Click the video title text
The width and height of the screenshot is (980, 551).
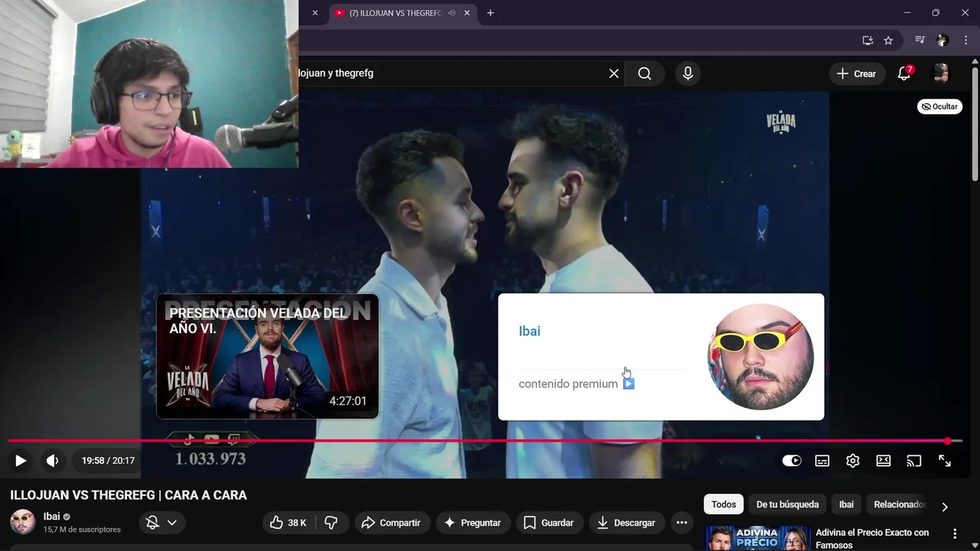pos(129,495)
